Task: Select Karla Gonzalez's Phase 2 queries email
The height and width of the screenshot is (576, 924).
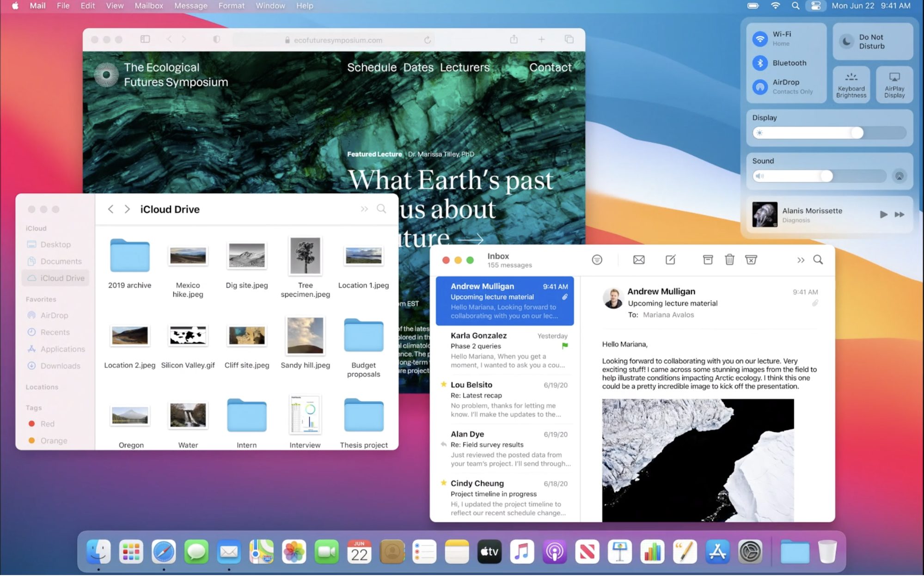Action: pyautogui.click(x=505, y=350)
